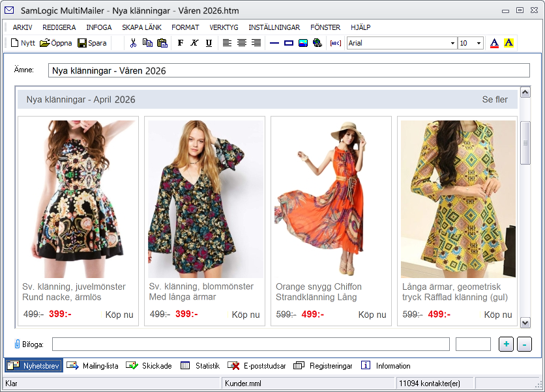The image size is (545, 392).
Task: Pick the yellow highlight color button
Action: click(508, 43)
